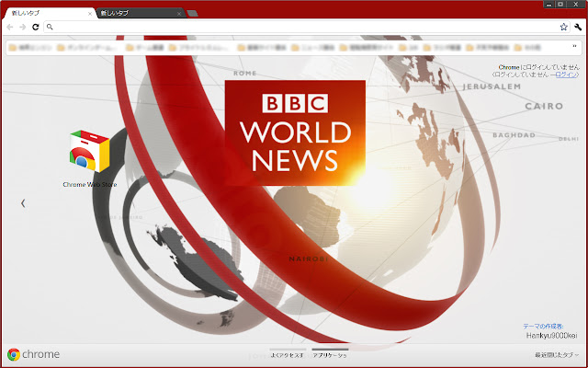Open the 最近閉じたタブ dropdown

coord(557,355)
